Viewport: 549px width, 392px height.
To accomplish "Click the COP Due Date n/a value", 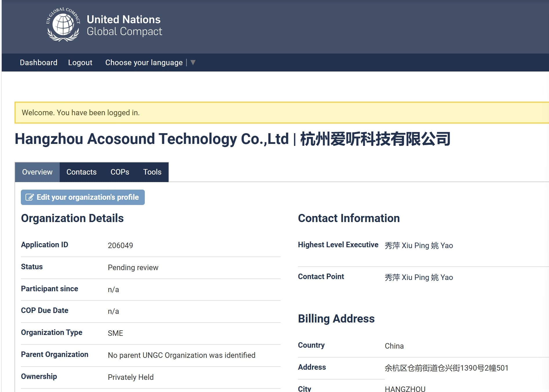I will (114, 311).
